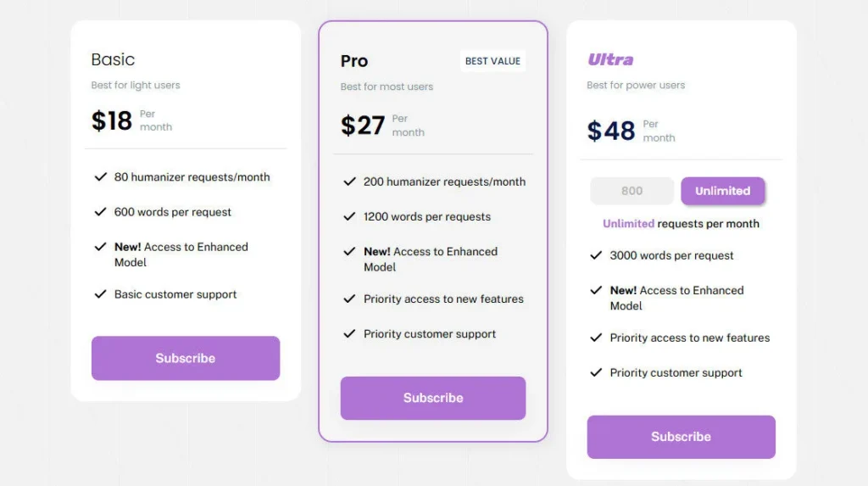Click checkmark beside 3000 words per request
Viewport: 868px width, 486px height.
(596, 255)
